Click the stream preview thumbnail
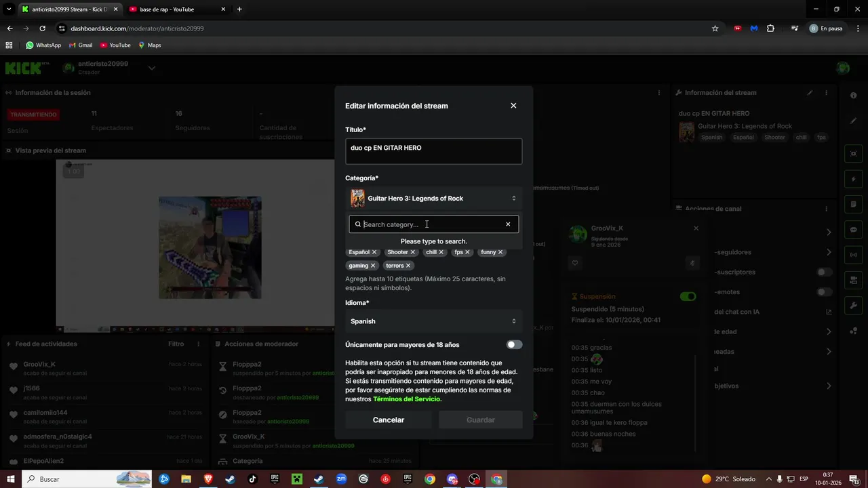The image size is (868, 488). (195, 247)
